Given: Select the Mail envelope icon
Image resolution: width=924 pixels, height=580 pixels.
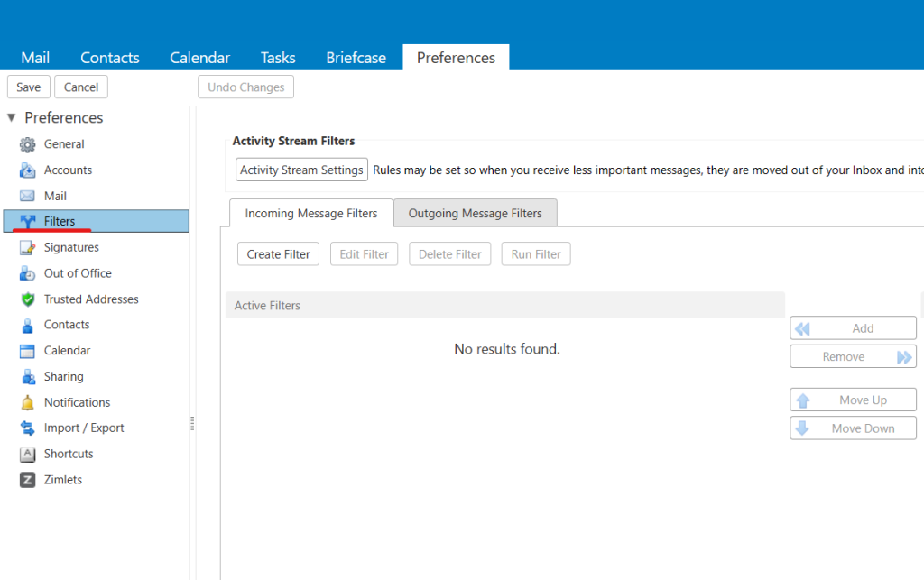Looking at the screenshot, I should pos(28,196).
